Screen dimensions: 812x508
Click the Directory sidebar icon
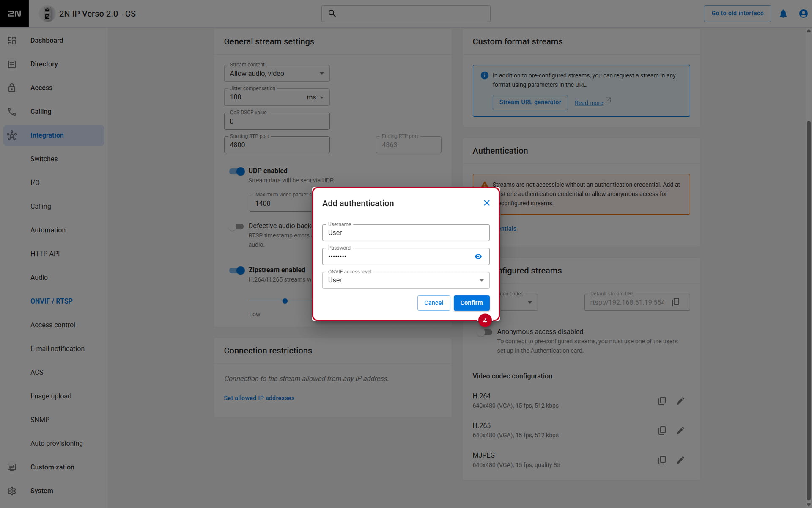(12, 64)
